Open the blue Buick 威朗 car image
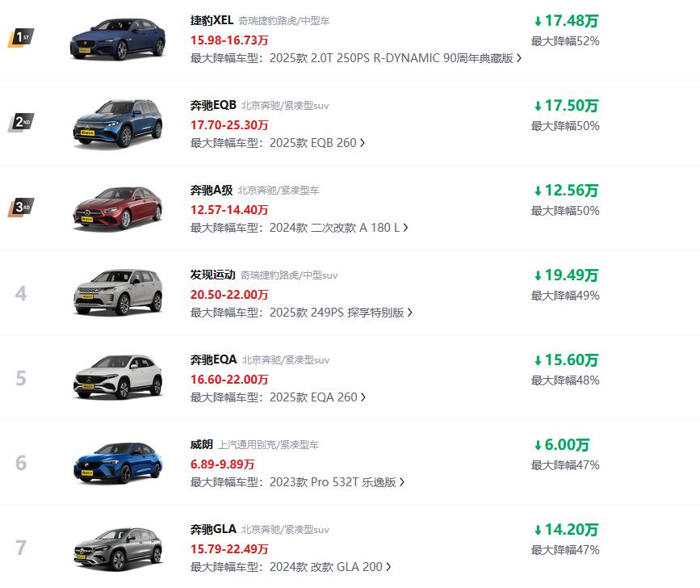Image resolution: width=700 pixels, height=588 pixels. pyautogui.click(x=118, y=462)
